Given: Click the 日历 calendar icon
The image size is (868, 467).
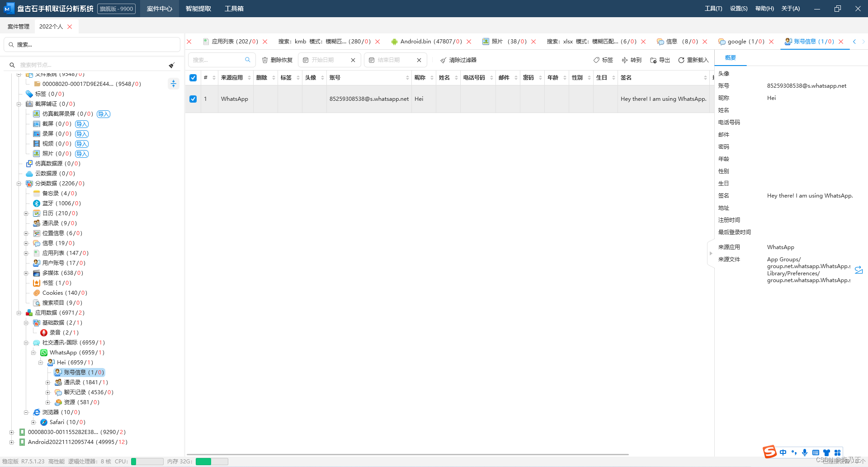Looking at the screenshot, I should tap(37, 213).
